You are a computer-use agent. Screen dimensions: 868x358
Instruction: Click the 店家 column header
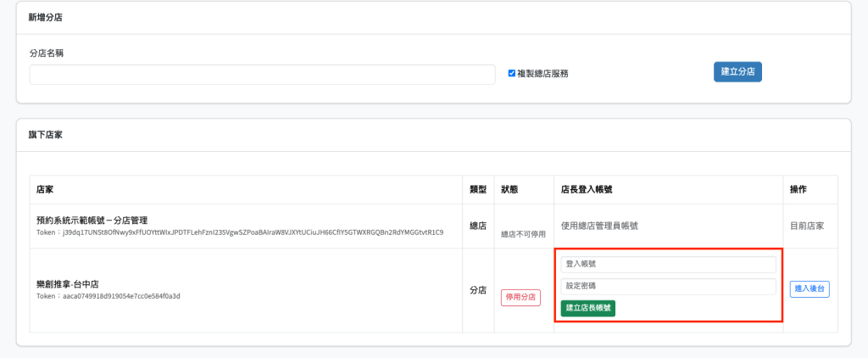tap(46, 189)
